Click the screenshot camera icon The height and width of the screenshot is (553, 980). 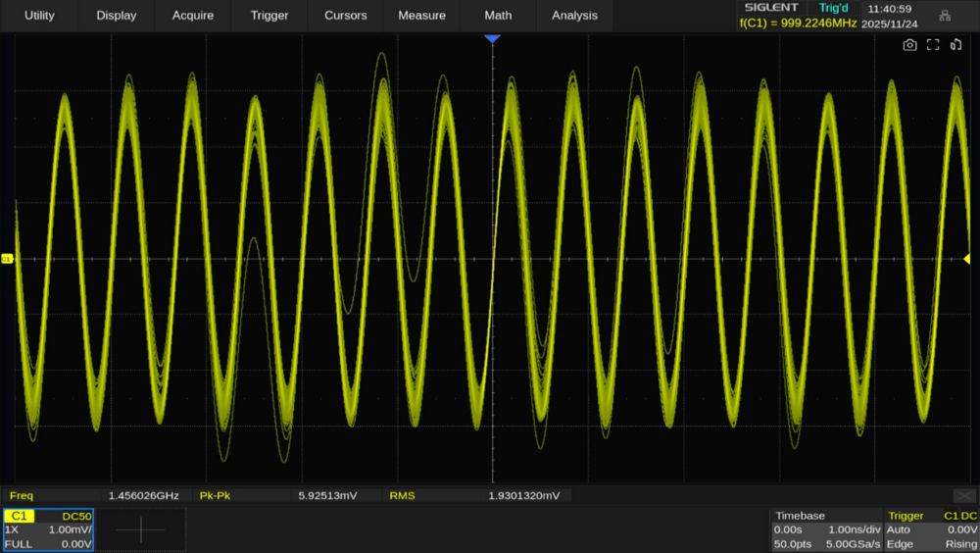[909, 45]
